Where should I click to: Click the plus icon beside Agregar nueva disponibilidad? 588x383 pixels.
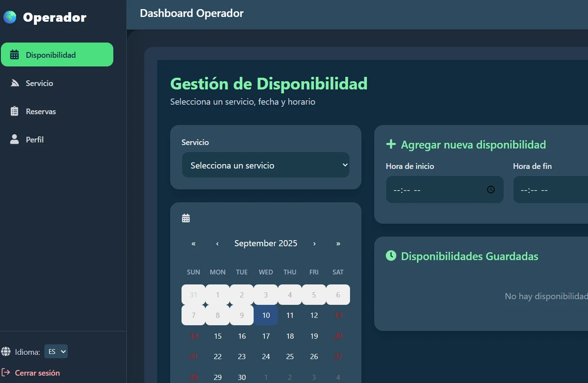click(391, 144)
